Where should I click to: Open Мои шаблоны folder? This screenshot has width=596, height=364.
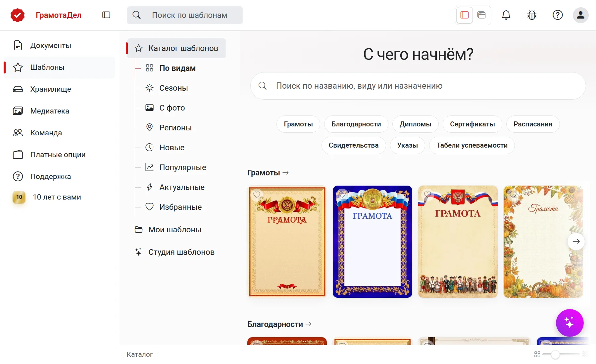pyautogui.click(x=168, y=230)
